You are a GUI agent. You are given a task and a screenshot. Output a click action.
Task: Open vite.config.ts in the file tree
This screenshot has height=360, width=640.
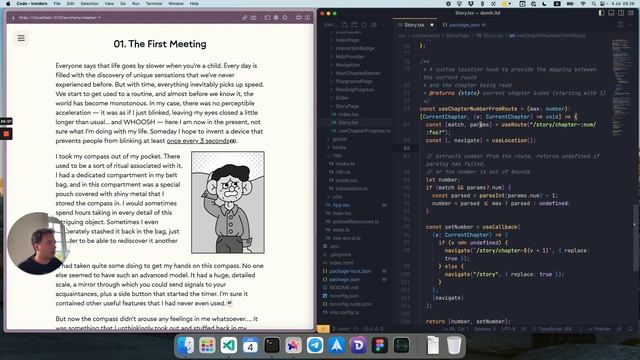pos(345,312)
